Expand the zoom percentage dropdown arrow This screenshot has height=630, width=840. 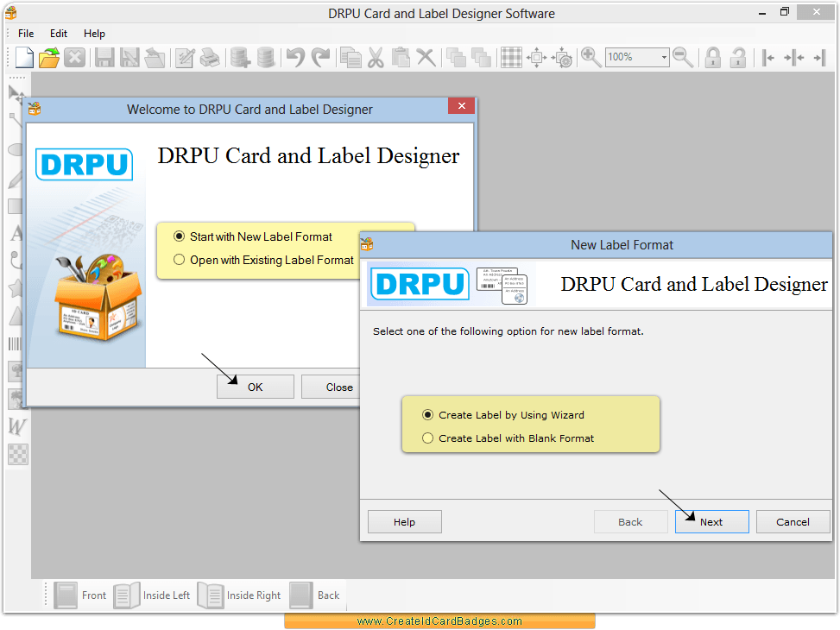pyautogui.click(x=664, y=57)
